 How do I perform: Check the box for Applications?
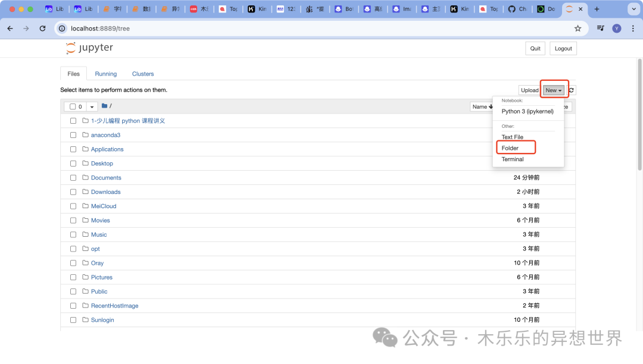pos(73,149)
